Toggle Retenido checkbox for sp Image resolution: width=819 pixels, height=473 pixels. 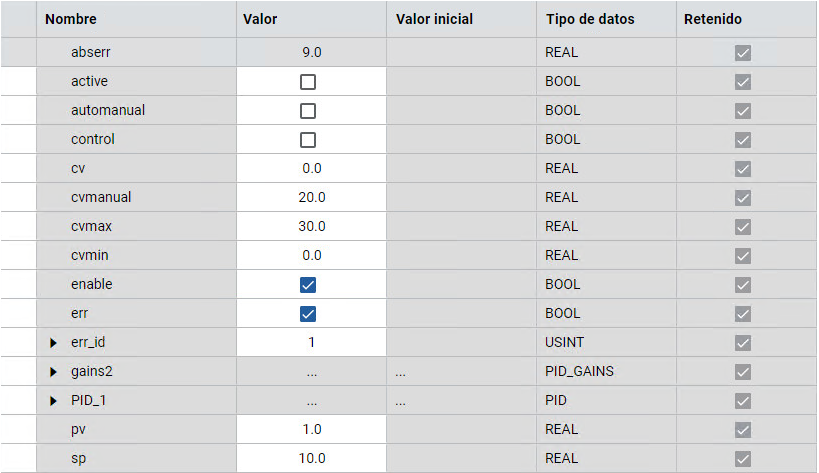742,459
